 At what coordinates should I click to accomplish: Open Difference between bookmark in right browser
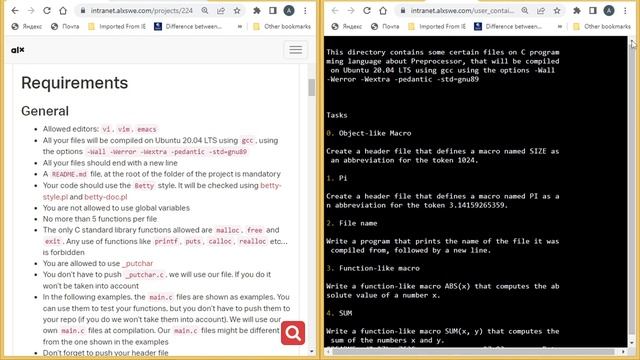pyautogui.click(x=508, y=27)
